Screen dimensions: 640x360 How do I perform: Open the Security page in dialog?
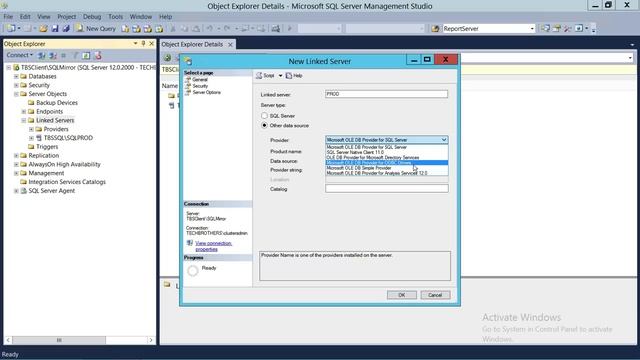(x=200, y=86)
